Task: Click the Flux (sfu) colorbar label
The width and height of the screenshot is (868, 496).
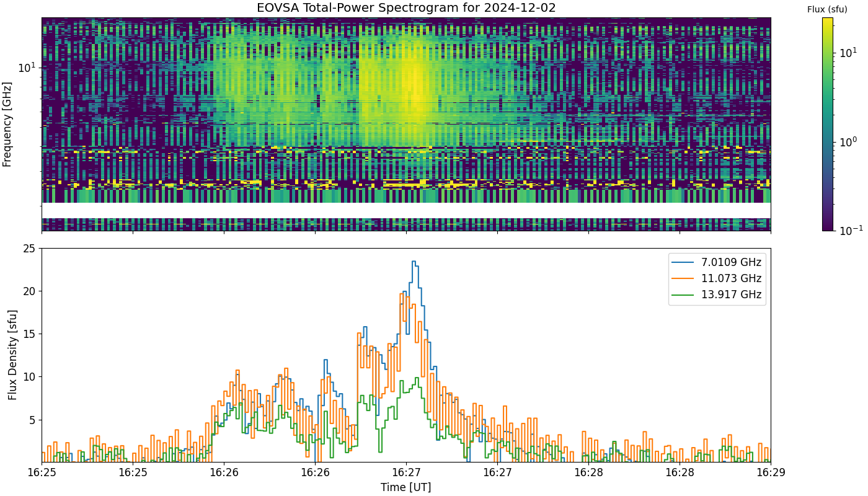Action: (x=827, y=9)
